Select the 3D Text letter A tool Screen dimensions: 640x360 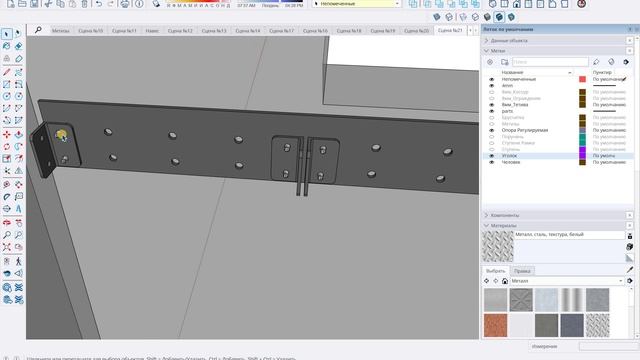pos(18,209)
